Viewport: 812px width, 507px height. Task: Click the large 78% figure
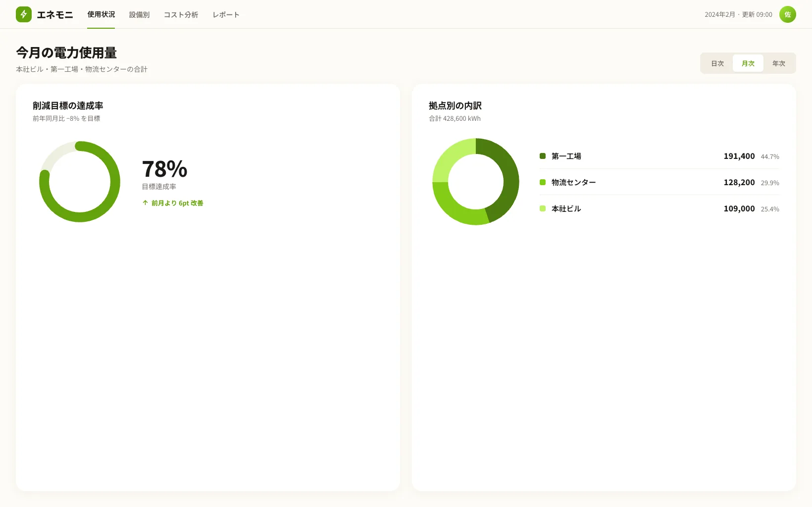[x=164, y=169]
